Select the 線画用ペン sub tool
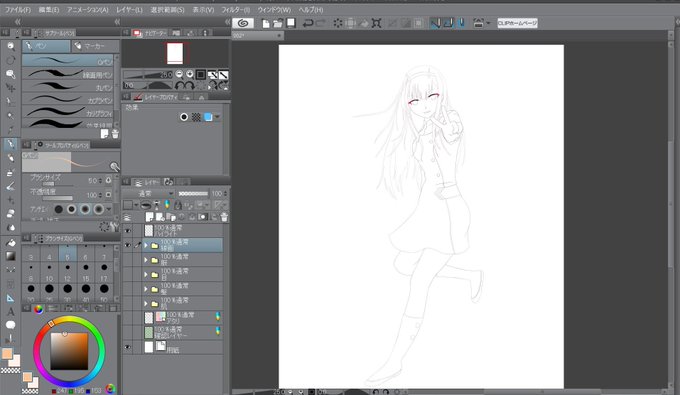Screen dimensions: 680x395 click(x=68, y=74)
